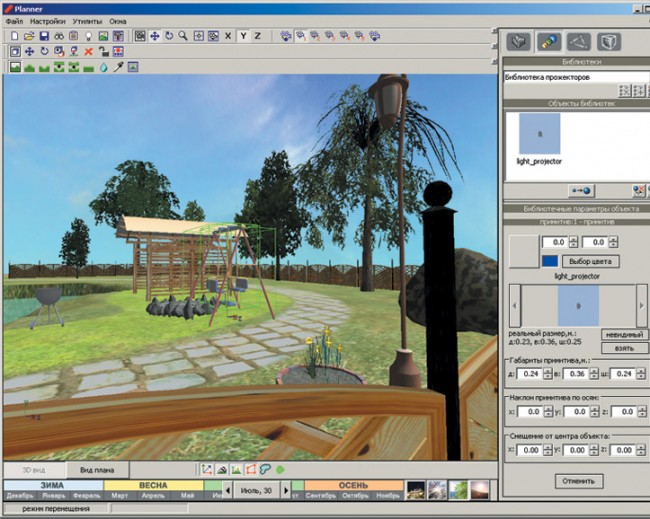Viewport: 650px width, 519px height.
Task: Advance date with right arrow beside Июль, 30
Action: (286, 490)
